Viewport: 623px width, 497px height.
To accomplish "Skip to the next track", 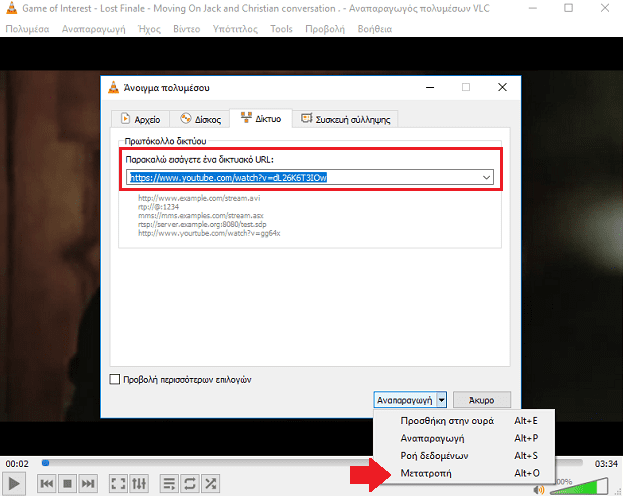I will (x=88, y=483).
